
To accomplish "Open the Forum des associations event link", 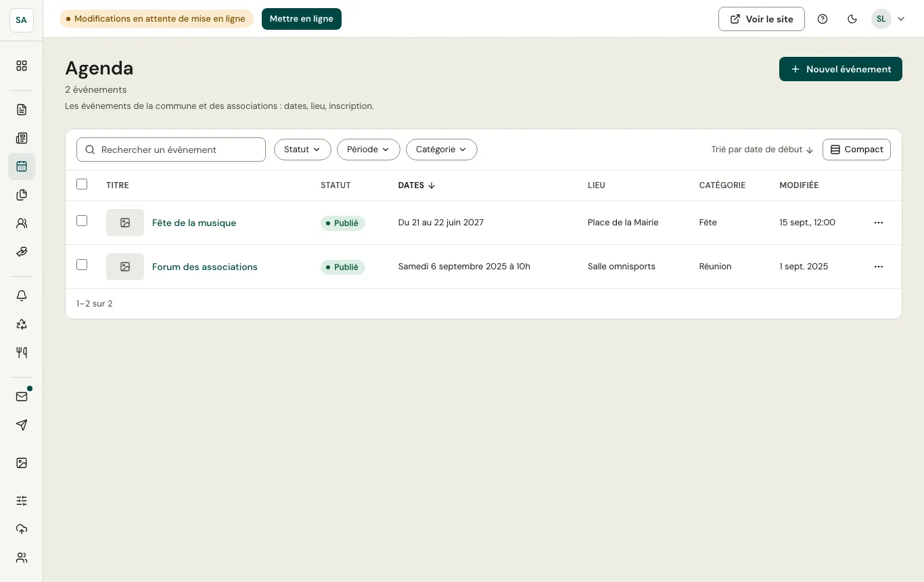I will (205, 267).
